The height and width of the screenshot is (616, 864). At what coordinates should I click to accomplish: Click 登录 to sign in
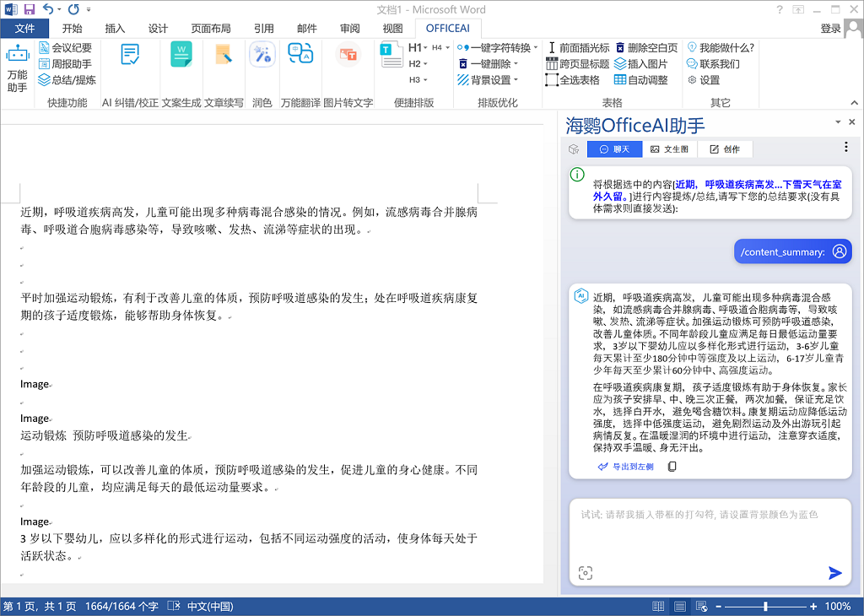(x=830, y=28)
